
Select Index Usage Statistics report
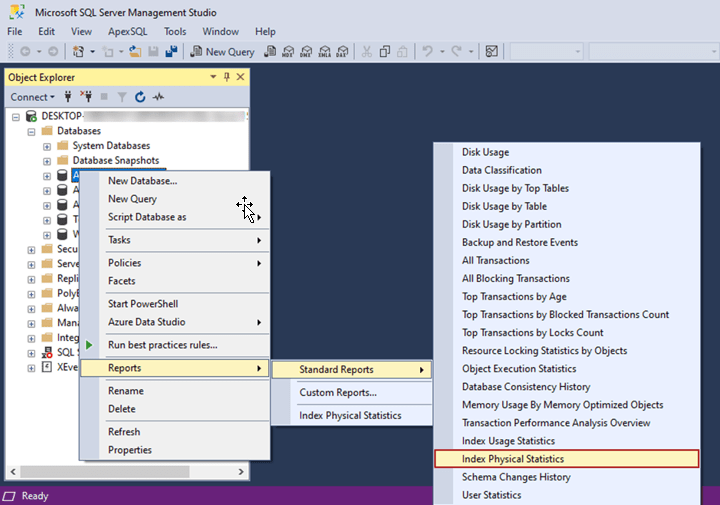tap(567, 441)
